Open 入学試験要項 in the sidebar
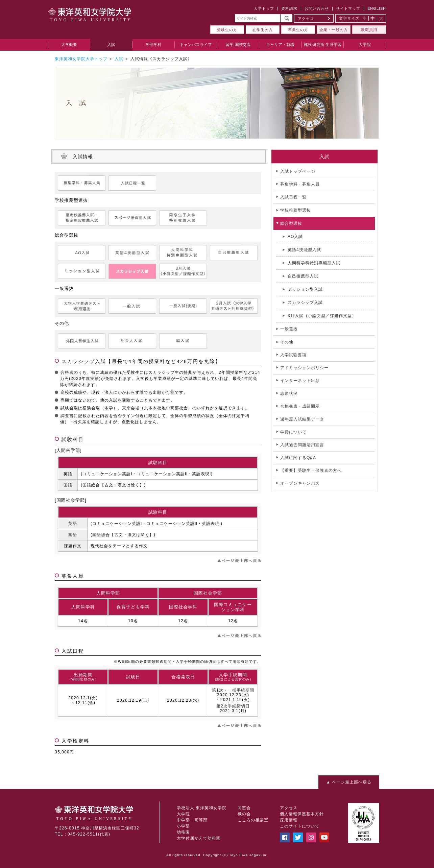This screenshot has width=434, height=868. [324, 355]
